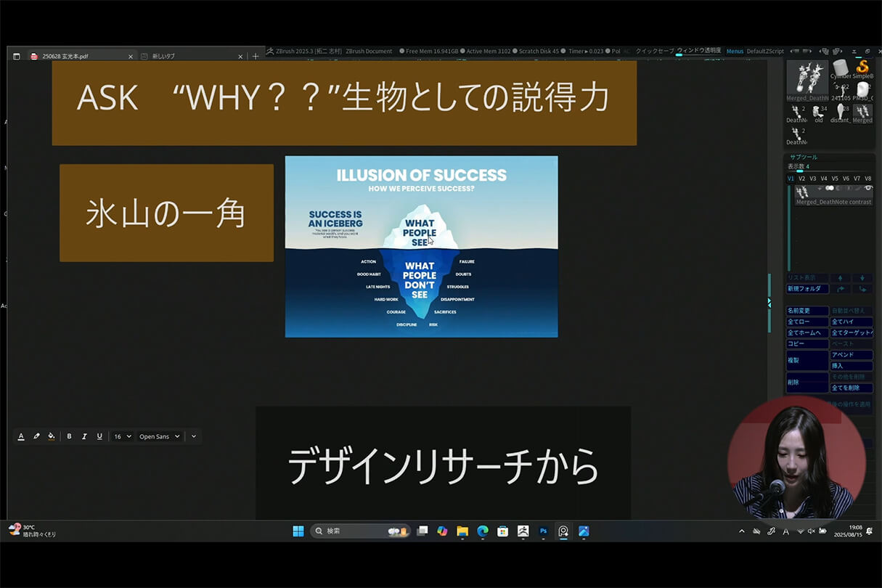Open the Open Sans font dropdown
This screenshot has height=588, width=882.
(159, 436)
